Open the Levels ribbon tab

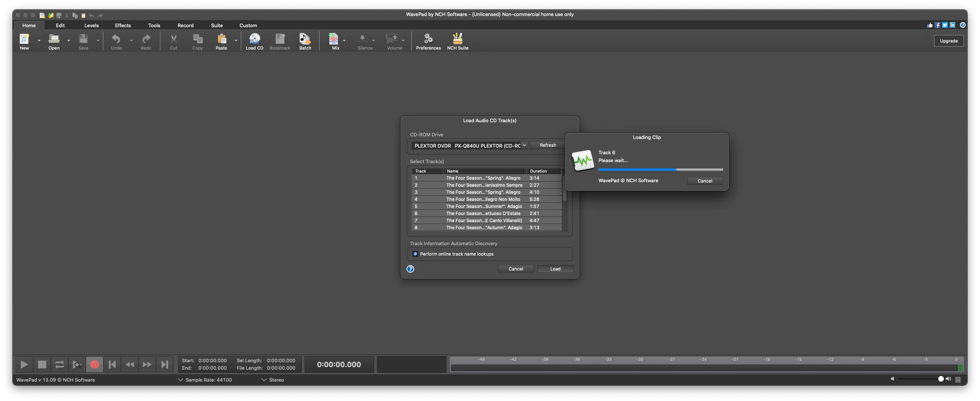[x=91, y=25]
